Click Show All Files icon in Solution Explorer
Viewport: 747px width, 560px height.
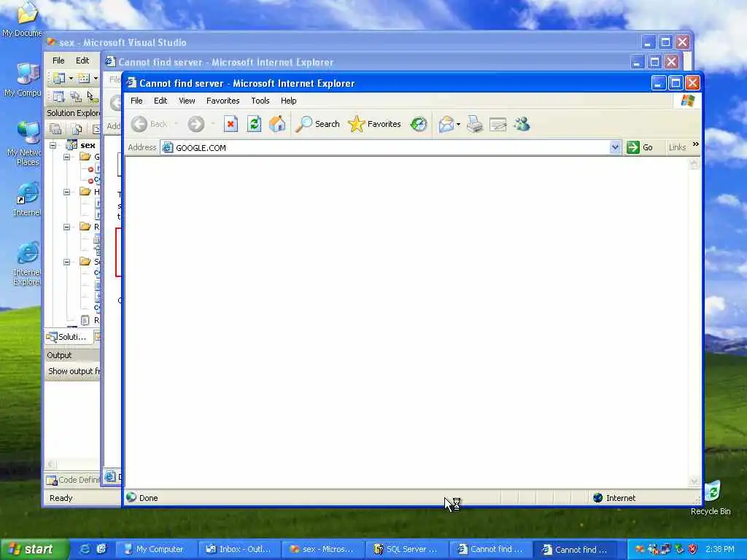pyautogui.click(x=76, y=128)
